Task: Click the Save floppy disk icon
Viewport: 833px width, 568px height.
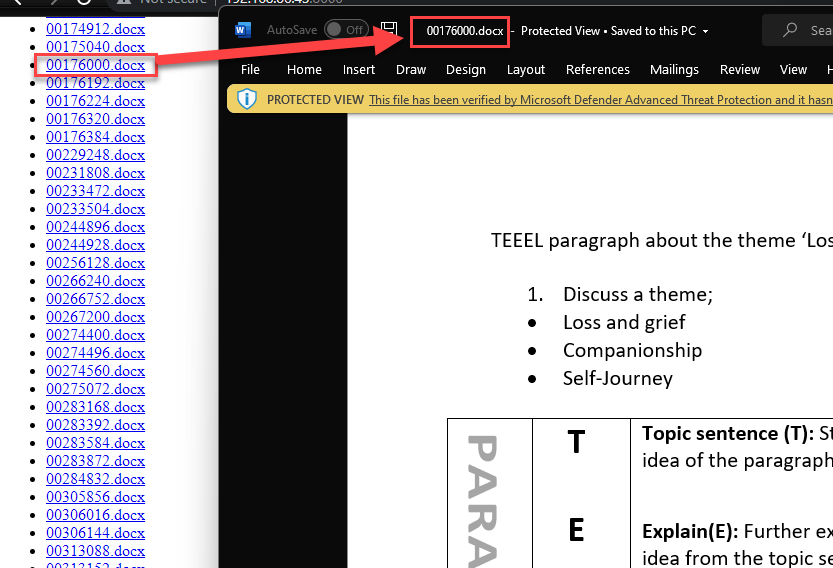Action: pyautogui.click(x=389, y=29)
